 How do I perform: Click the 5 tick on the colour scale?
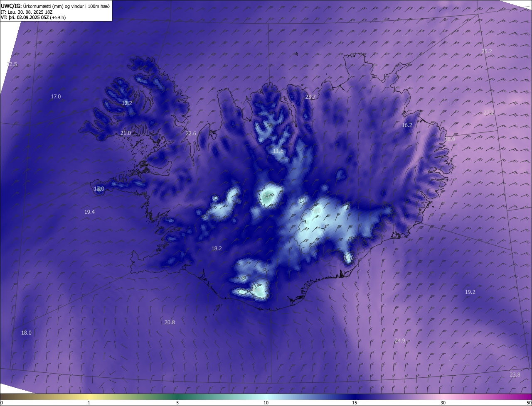tap(177, 403)
